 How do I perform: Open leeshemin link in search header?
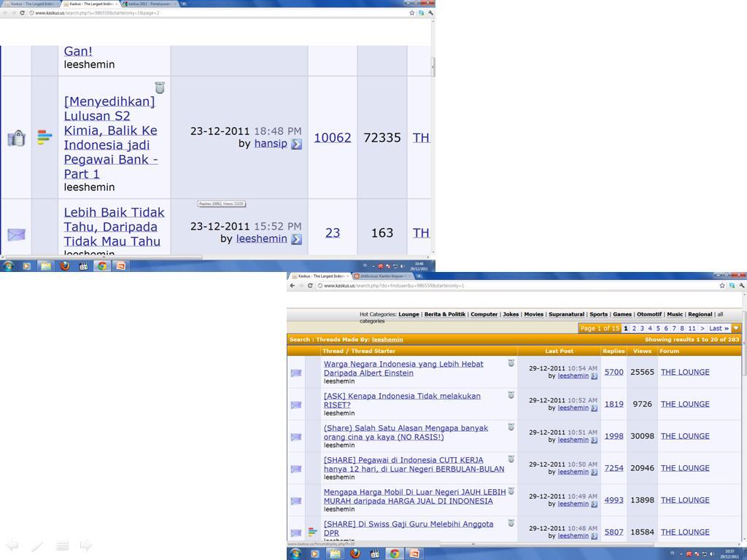(x=387, y=340)
